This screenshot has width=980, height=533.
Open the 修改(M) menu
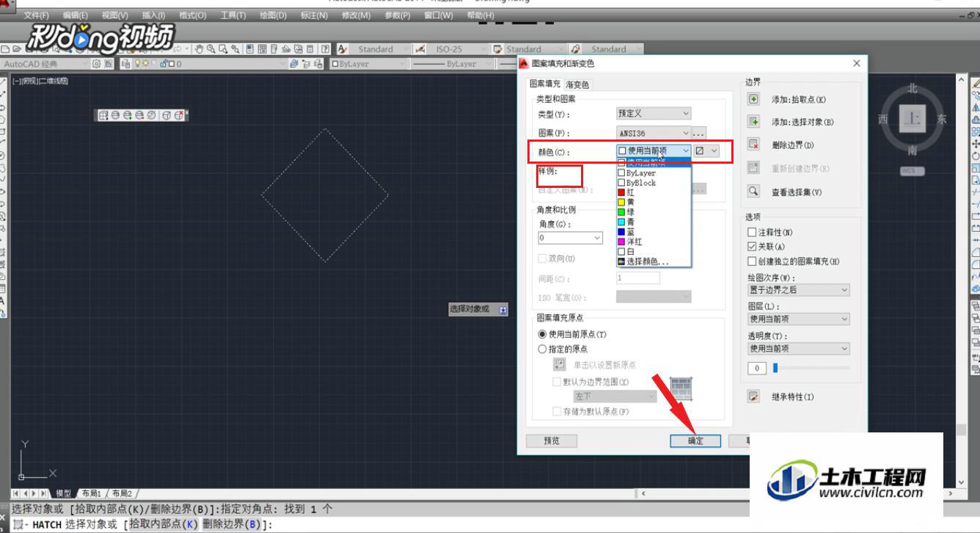click(355, 15)
